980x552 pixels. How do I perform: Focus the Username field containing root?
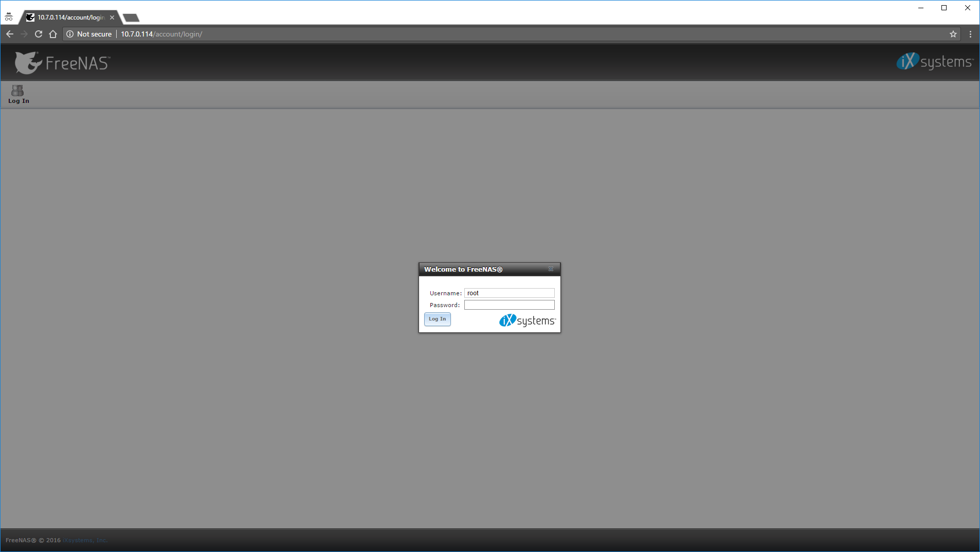click(x=509, y=293)
